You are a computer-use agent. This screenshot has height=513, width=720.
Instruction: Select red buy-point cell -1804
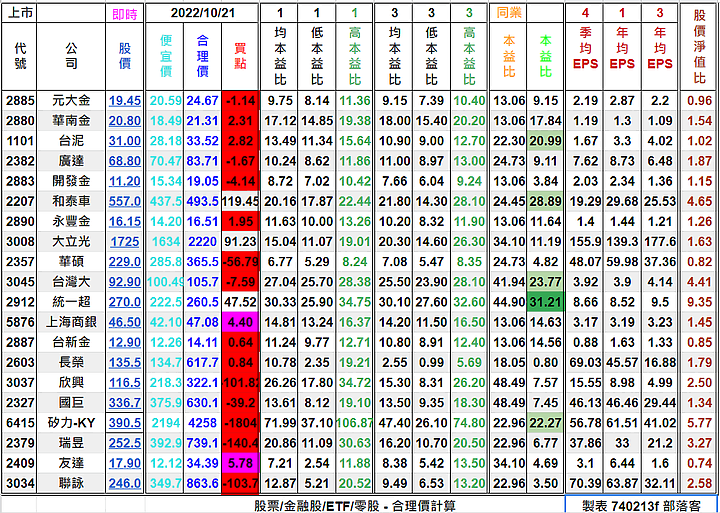(240, 423)
